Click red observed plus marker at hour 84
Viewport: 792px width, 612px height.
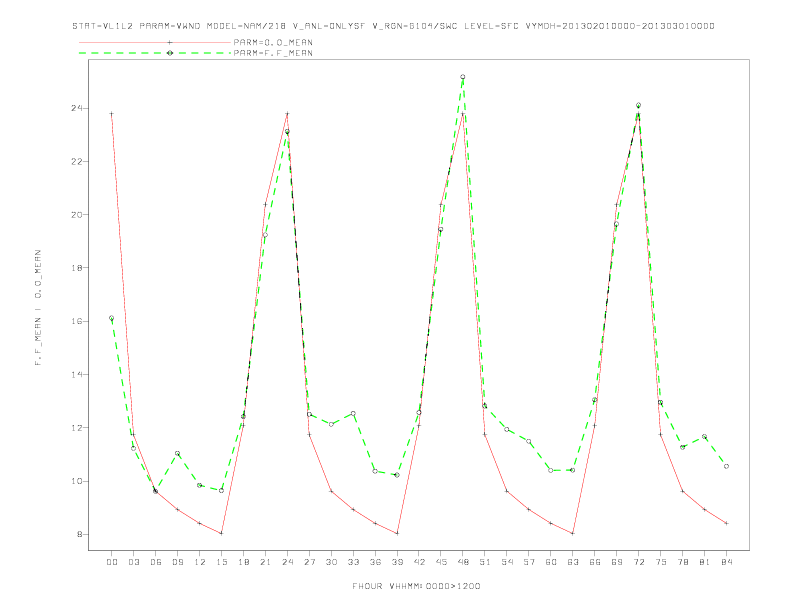coord(726,523)
